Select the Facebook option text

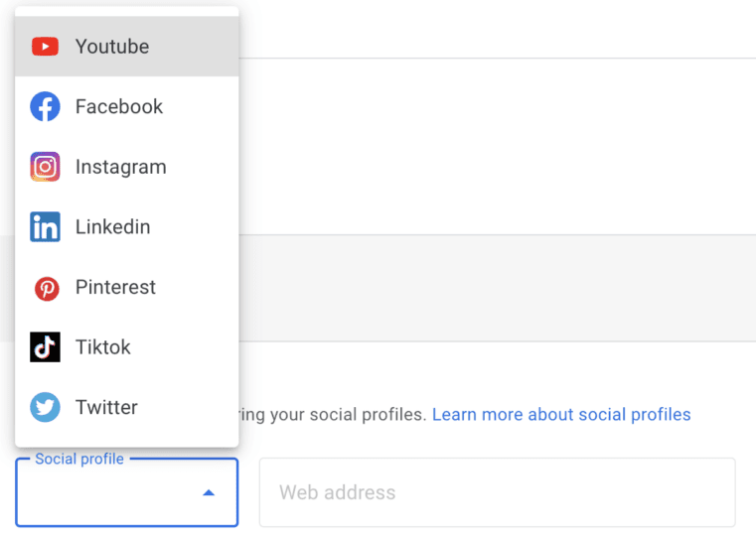click(119, 106)
